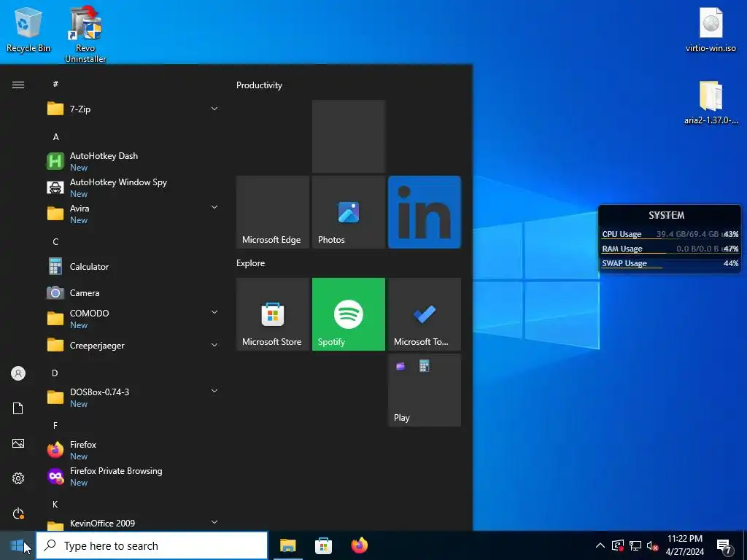Click the SWAP Usage bar in SYSTEM widget
This screenshot has width=747, height=560.
point(670,263)
